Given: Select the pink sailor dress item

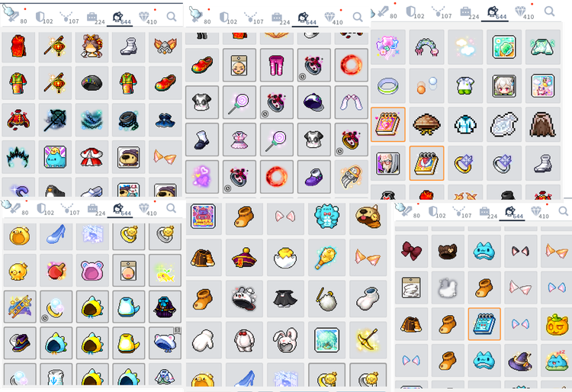Looking at the screenshot, I should [239, 140].
